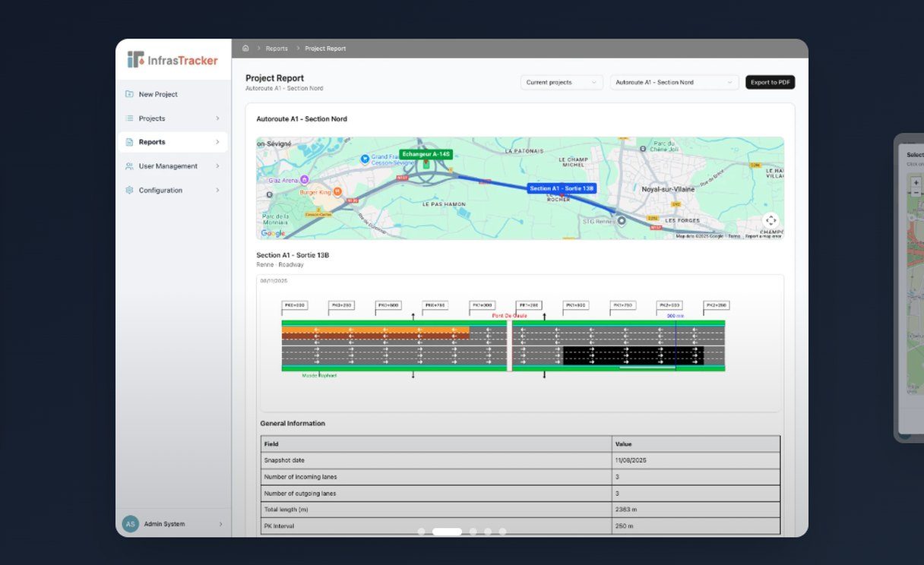Click the Report a map error link

click(762, 236)
